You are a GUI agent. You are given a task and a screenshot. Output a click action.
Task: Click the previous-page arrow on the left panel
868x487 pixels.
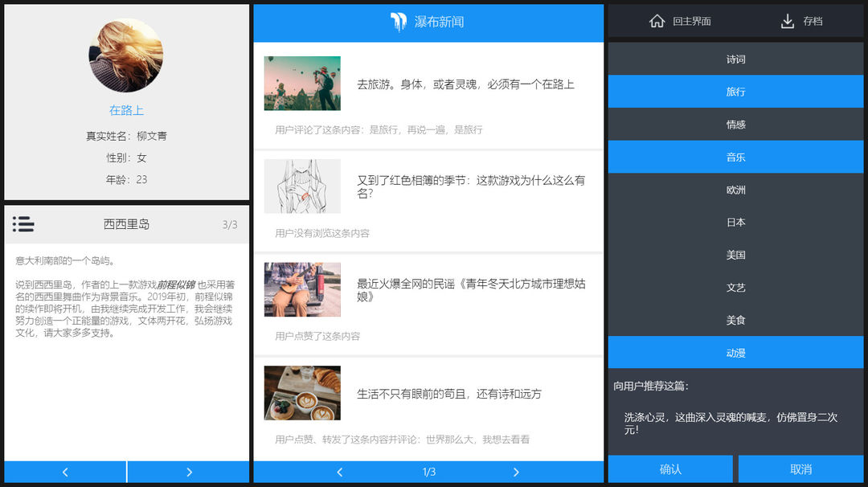[x=64, y=472]
